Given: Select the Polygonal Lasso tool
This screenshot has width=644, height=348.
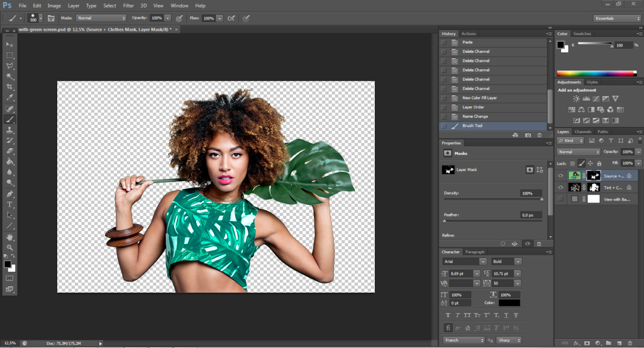Looking at the screenshot, I should (9, 65).
